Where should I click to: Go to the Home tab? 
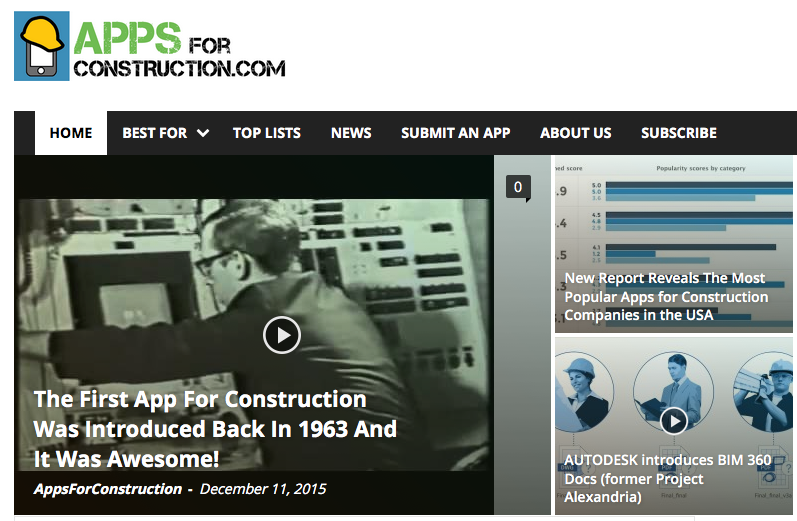tap(71, 133)
